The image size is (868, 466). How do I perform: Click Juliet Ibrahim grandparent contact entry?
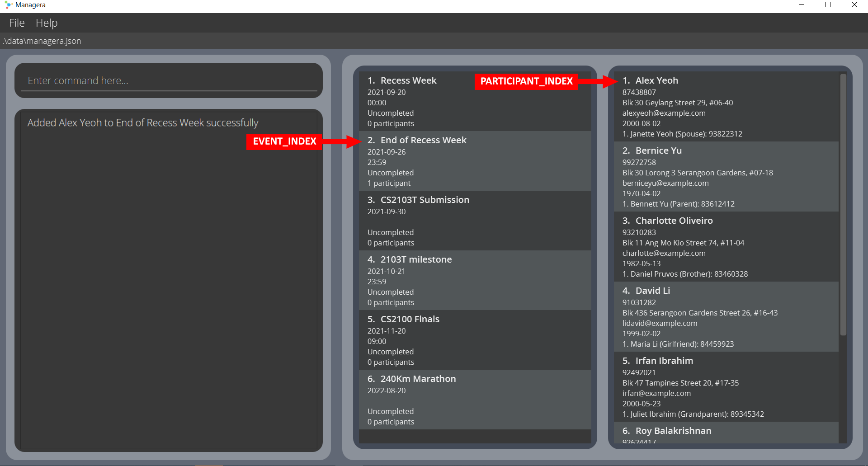click(693, 414)
